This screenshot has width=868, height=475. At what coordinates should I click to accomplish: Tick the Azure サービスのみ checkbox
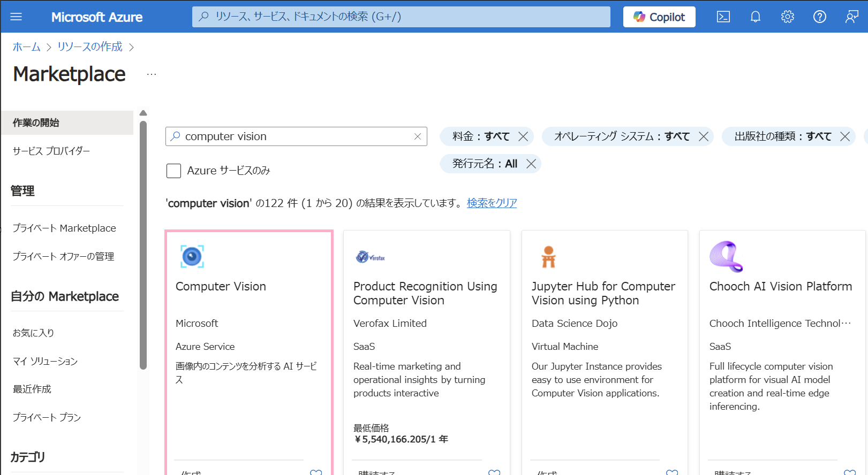click(173, 171)
